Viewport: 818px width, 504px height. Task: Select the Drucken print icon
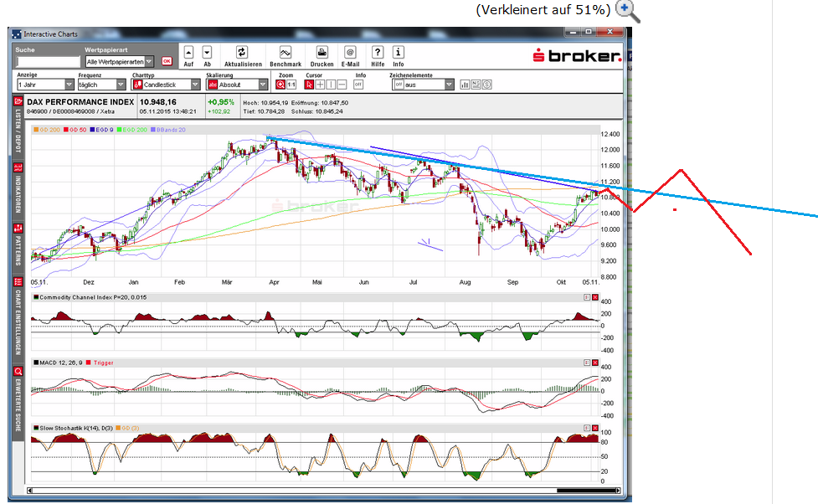pos(322,52)
